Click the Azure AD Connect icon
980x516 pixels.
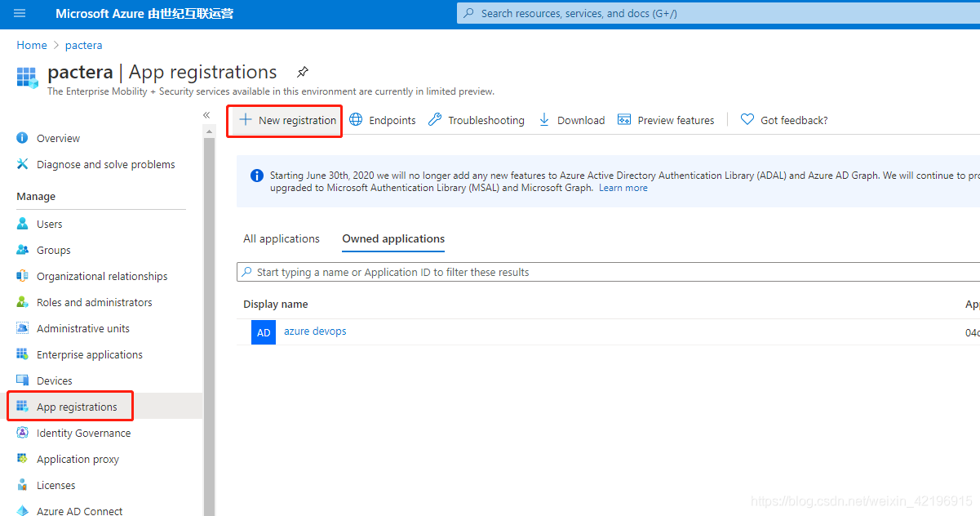pyautogui.click(x=23, y=510)
